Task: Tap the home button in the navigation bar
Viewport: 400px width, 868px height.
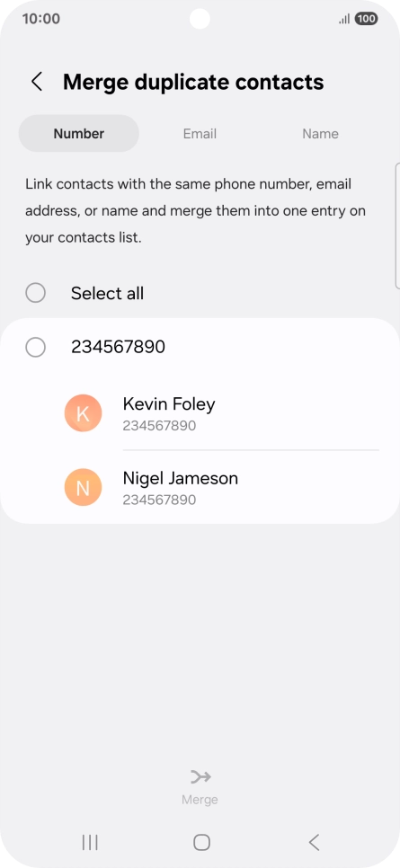Action: point(201,843)
